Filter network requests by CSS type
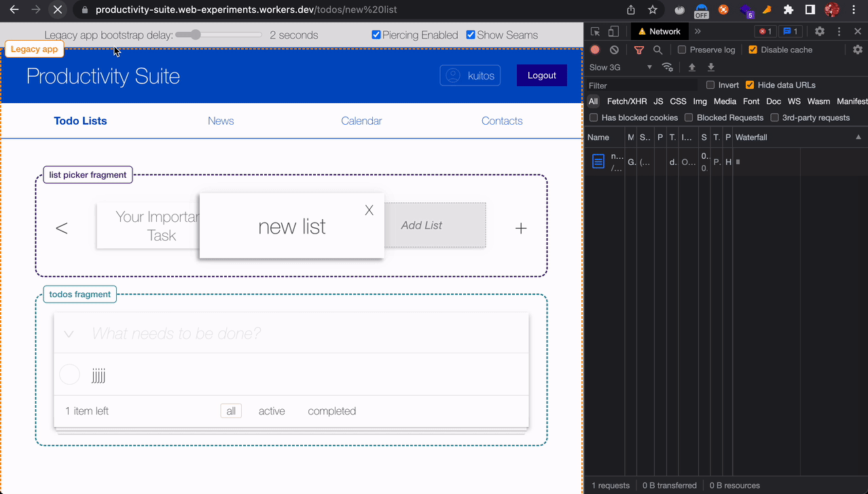 [x=678, y=101]
